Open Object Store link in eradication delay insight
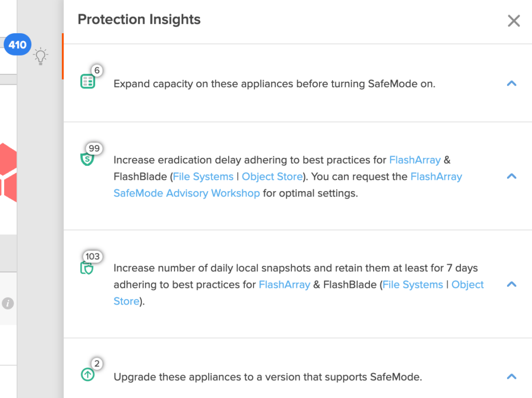This screenshot has width=532, height=398. pos(272,177)
